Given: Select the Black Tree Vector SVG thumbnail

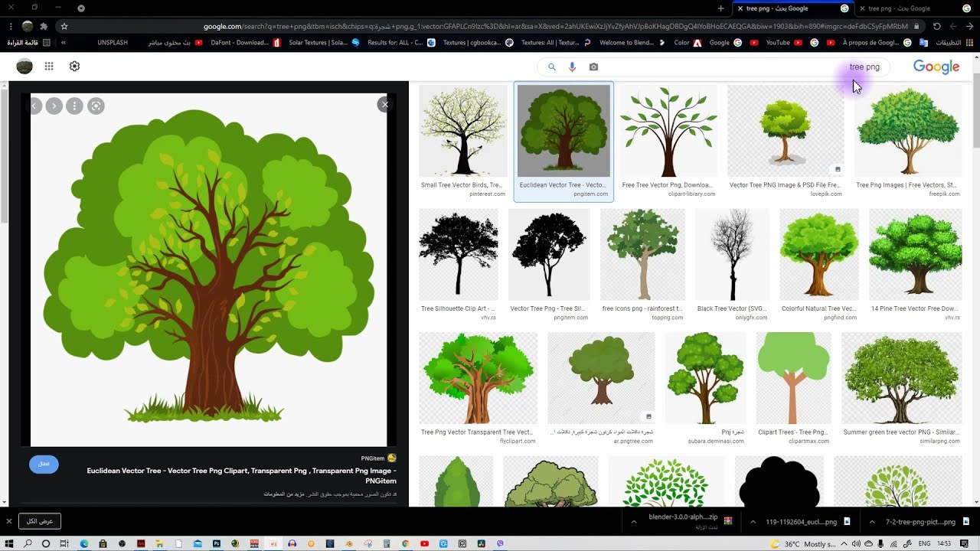Looking at the screenshot, I should [732, 255].
